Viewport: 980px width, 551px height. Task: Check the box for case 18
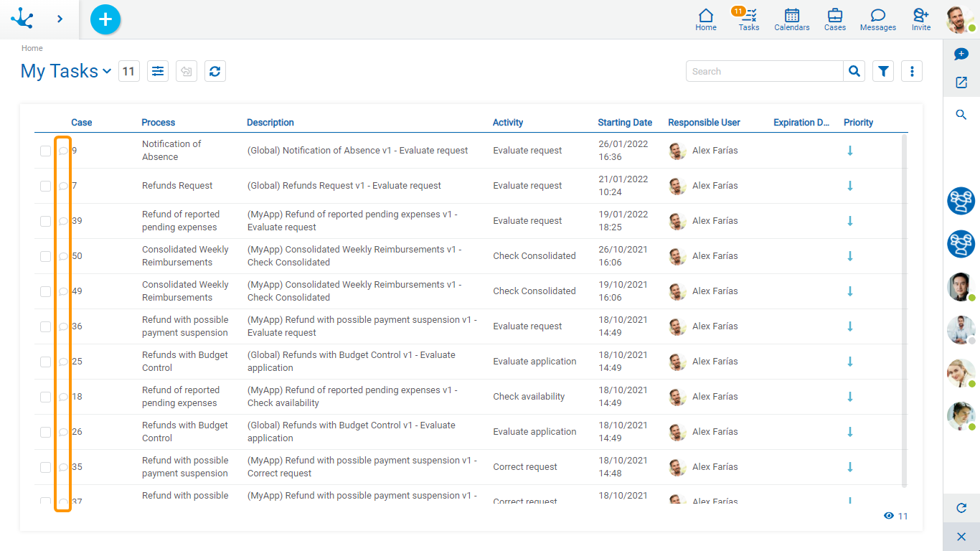[45, 397]
